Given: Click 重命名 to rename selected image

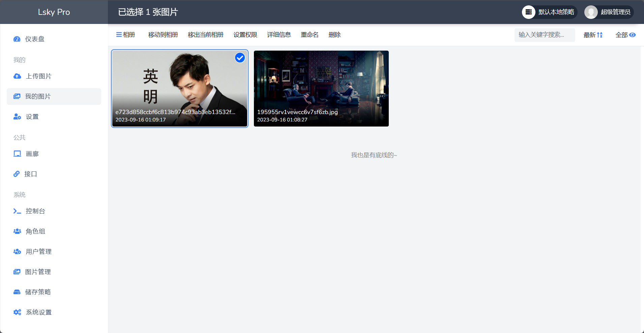Looking at the screenshot, I should coord(309,34).
